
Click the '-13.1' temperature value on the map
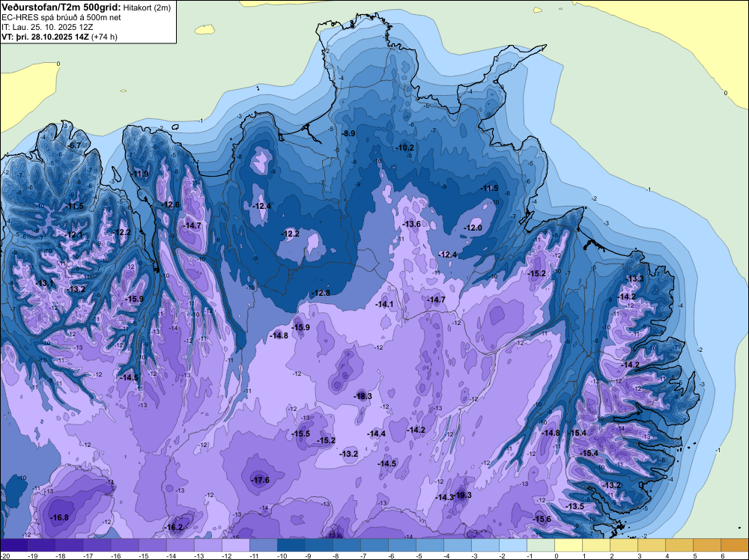point(44,284)
